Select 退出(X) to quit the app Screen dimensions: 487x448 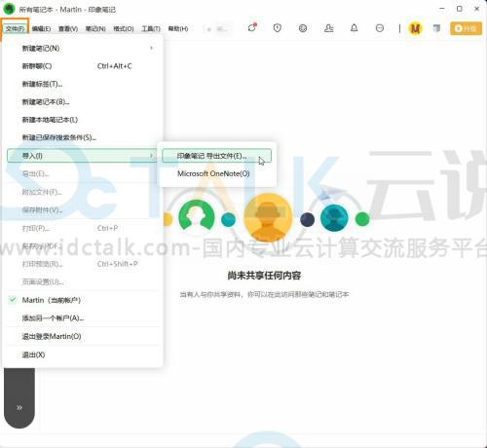point(82,355)
